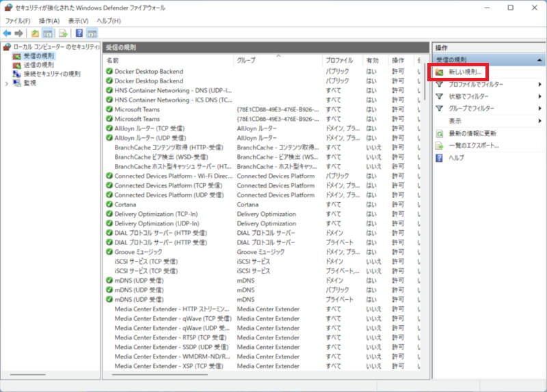Sort by the 有効 column header
547x392 pixels.
click(x=375, y=60)
